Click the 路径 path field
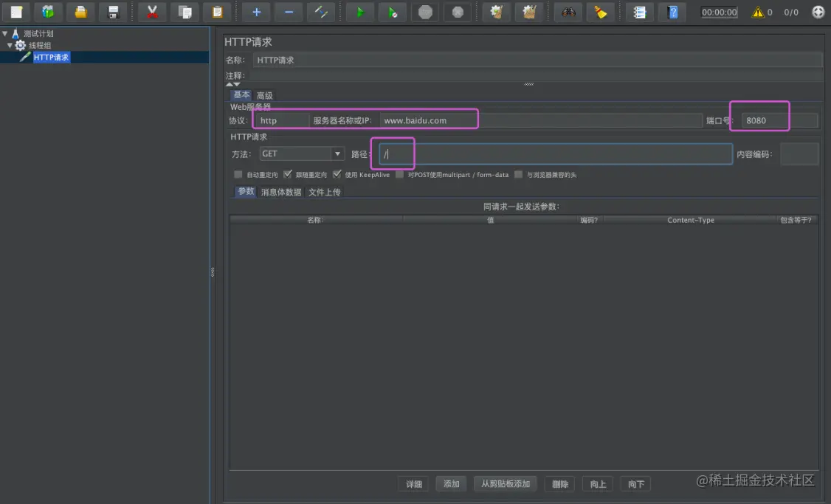The height and width of the screenshot is (504, 831). [x=556, y=153]
